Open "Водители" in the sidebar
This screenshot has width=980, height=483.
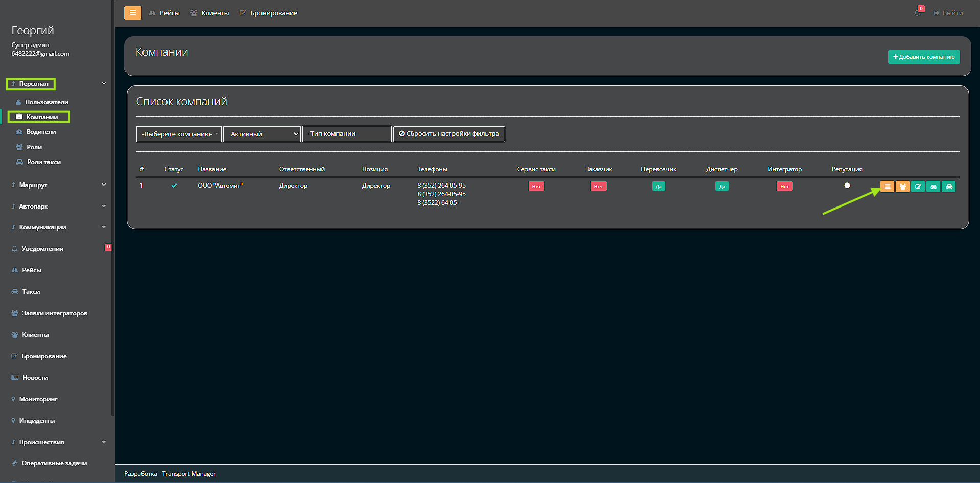[x=41, y=132]
